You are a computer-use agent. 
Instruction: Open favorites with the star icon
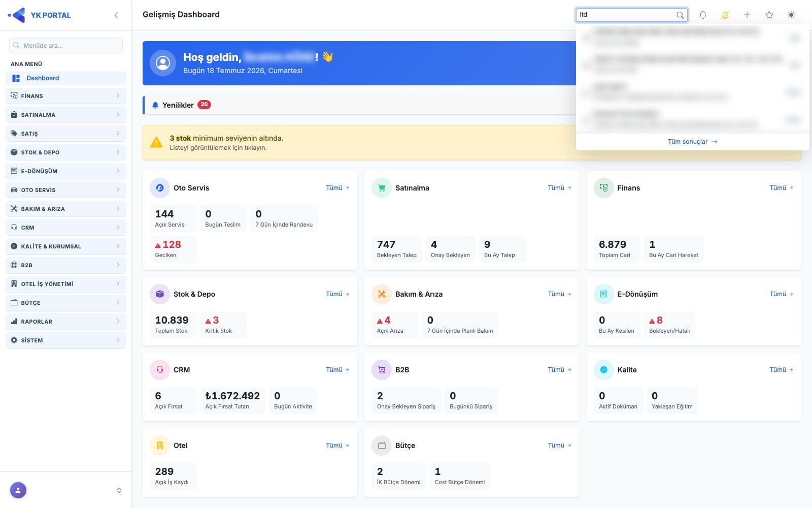coord(769,15)
